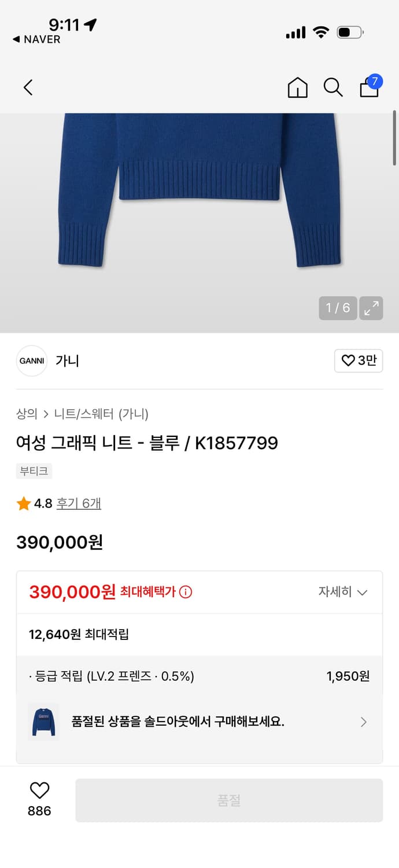Open the 솔드아웃 purchase suggestion chevron
The image size is (399, 868).
pos(363,722)
